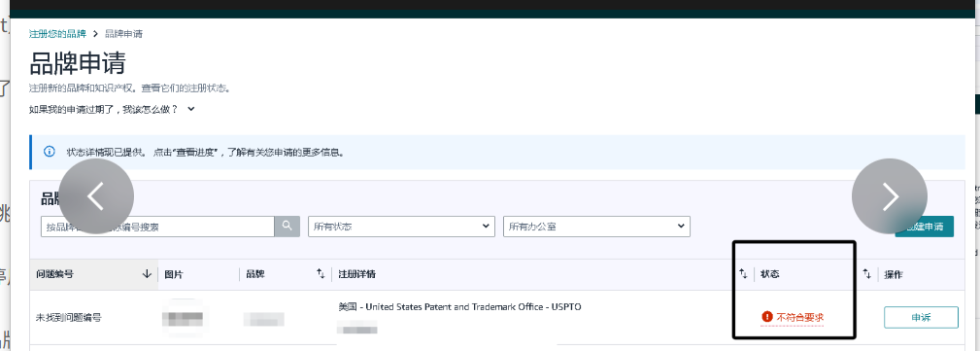This screenshot has width=980, height=351.
Task: Advance to the next image in the viewer
Action: pos(890,196)
